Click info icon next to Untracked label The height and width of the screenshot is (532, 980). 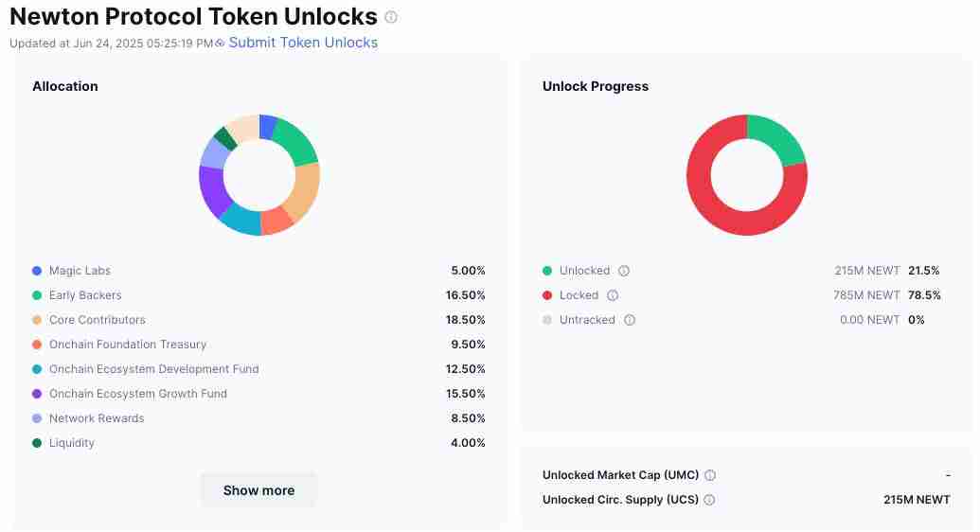pos(630,320)
